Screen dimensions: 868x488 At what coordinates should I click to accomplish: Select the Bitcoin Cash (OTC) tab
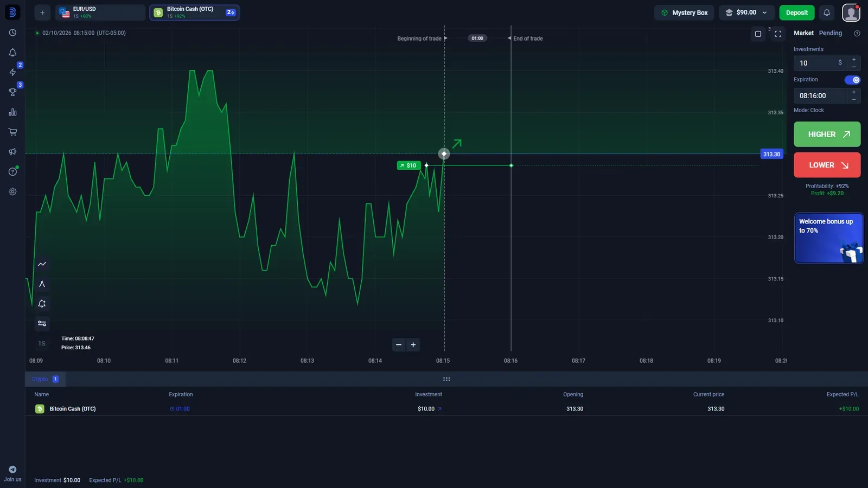pyautogui.click(x=194, y=12)
